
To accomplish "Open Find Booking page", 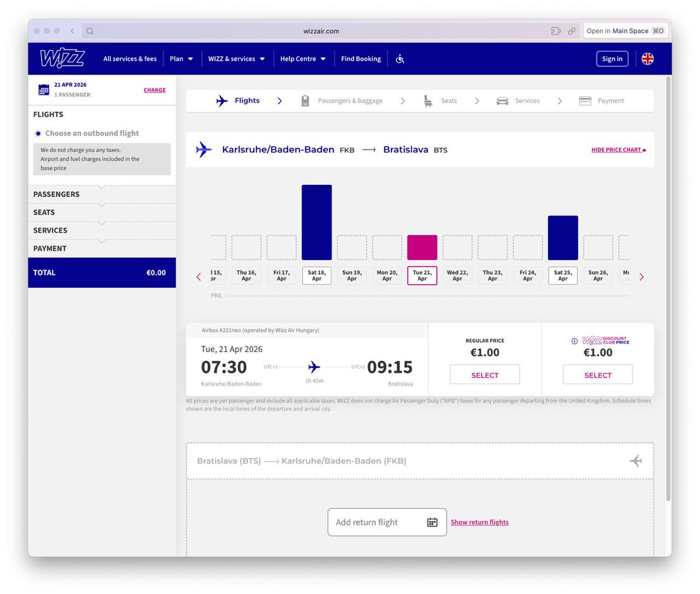I will (361, 59).
